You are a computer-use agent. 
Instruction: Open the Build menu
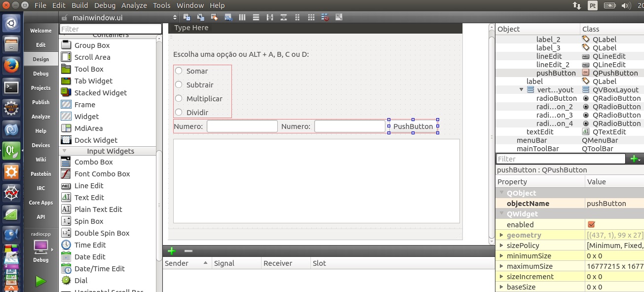click(x=79, y=5)
